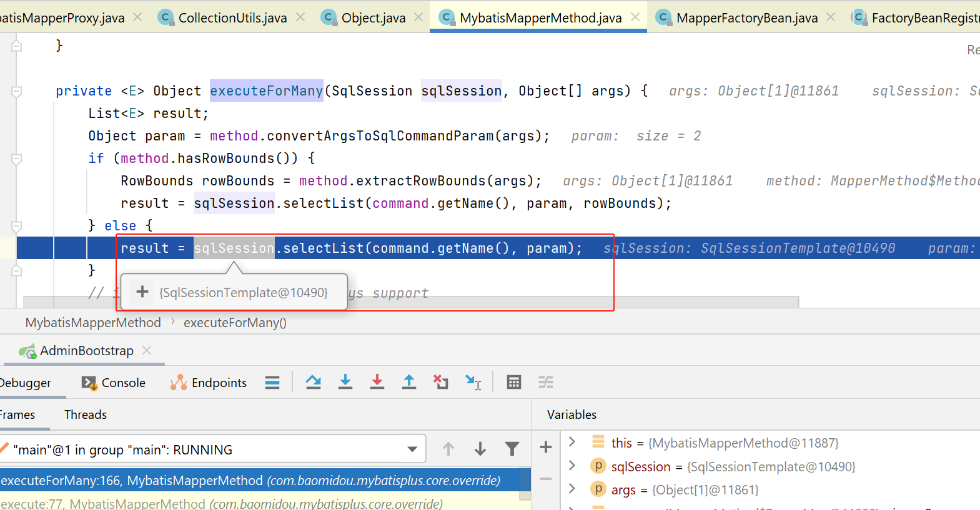
Task: Close the MybatisMapperMethod.java tab
Action: pyautogui.click(x=635, y=17)
